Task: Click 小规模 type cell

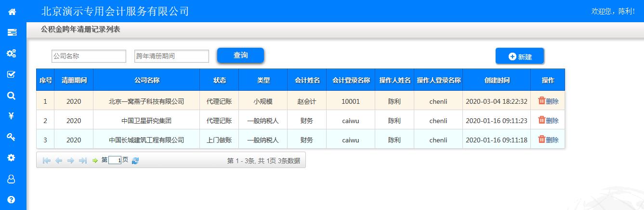Action: click(x=263, y=101)
